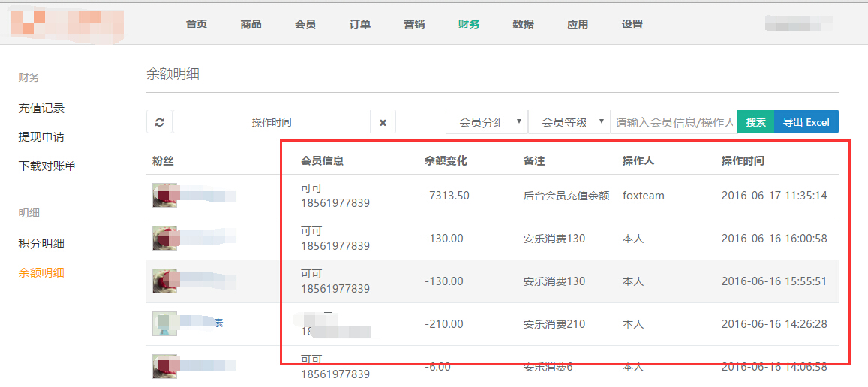Clear the 操作时间 filter with the x icon

tap(383, 121)
